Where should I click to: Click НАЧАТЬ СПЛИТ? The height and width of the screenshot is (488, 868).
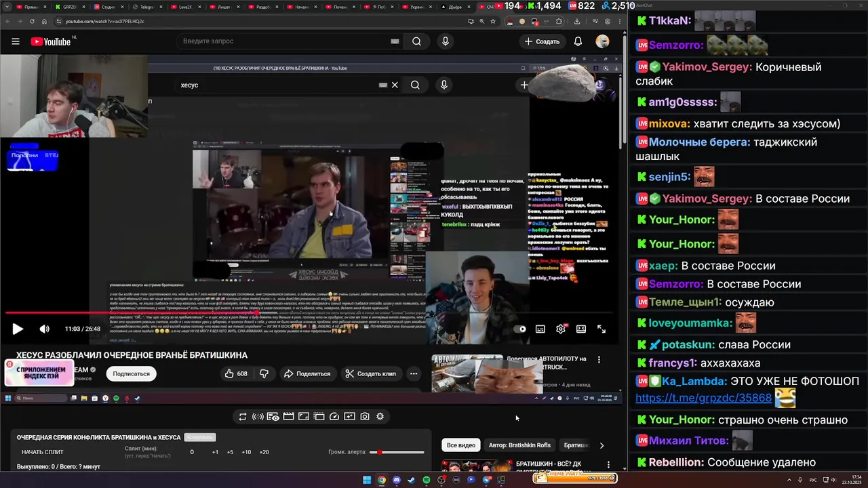(x=43, y=452)
